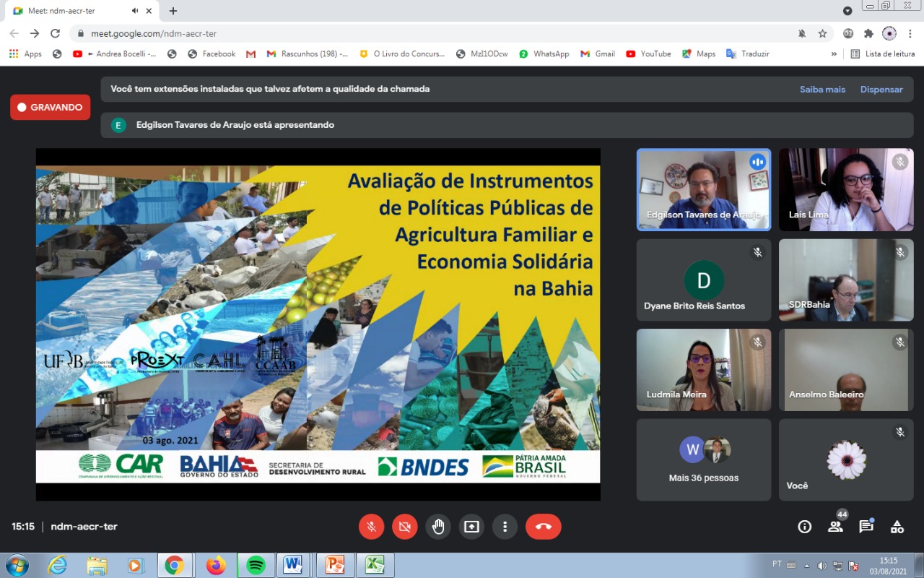Open Spotify from the Windows taskbar

[256, 565]
